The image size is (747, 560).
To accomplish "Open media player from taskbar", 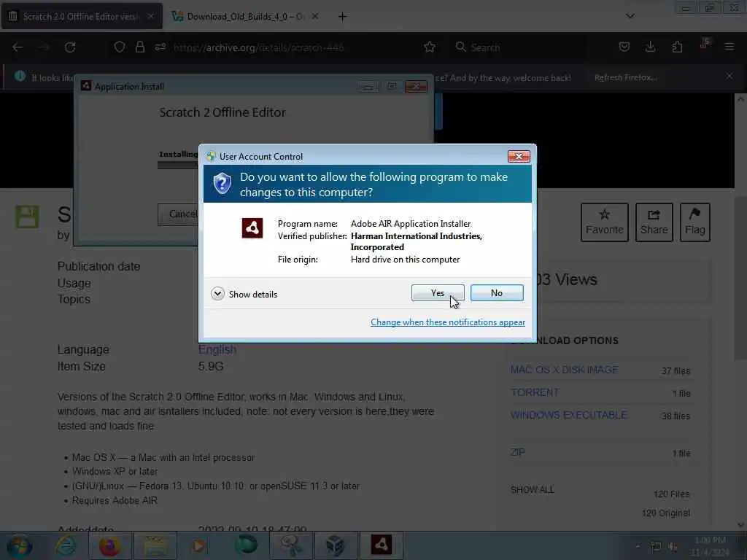I will pyautogui.click(x=199, y=545).
